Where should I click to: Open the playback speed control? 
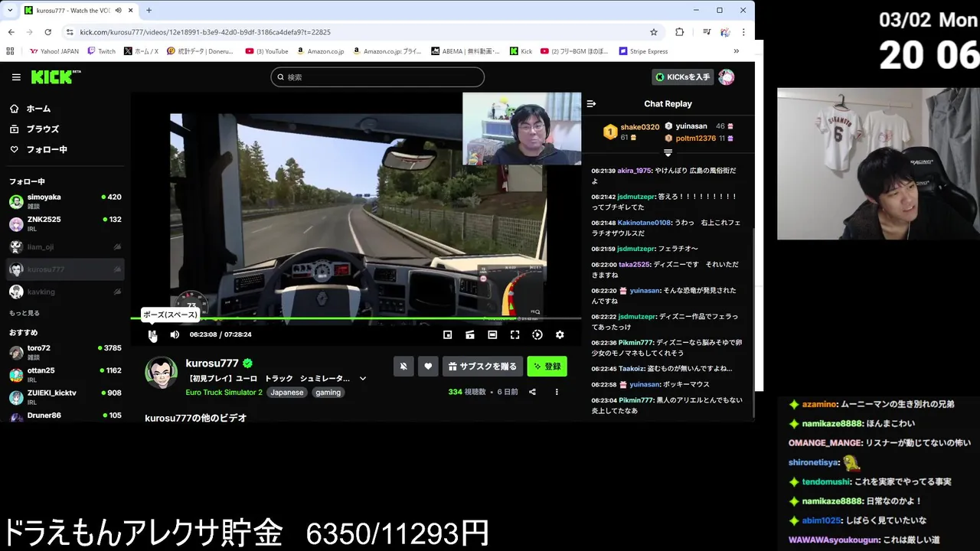[x=537, y=334]
